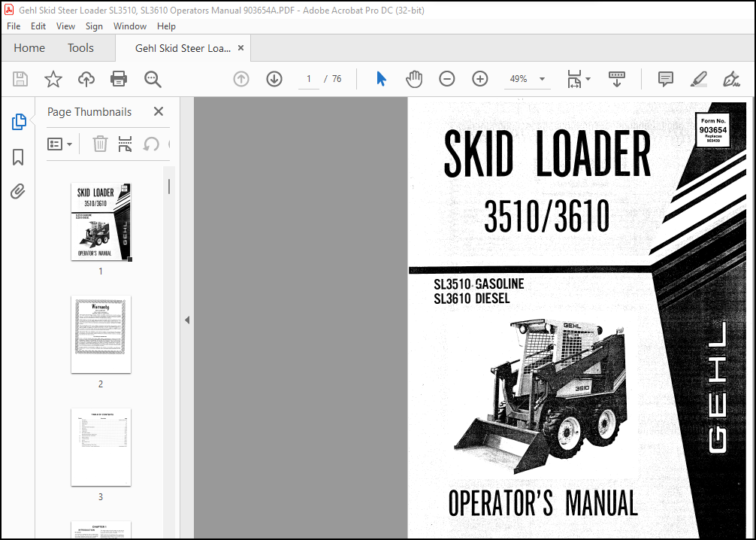Switch to the Home tab

(29, 48)
